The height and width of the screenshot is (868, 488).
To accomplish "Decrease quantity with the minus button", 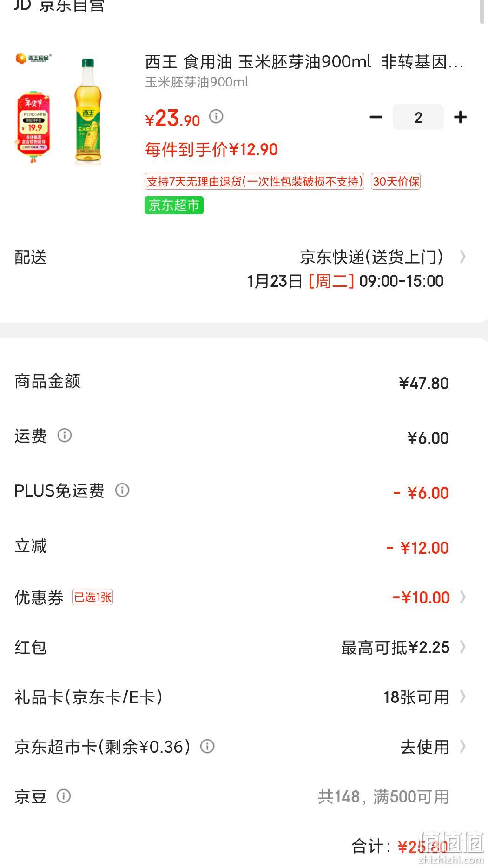I will click(x=376, y=117).
